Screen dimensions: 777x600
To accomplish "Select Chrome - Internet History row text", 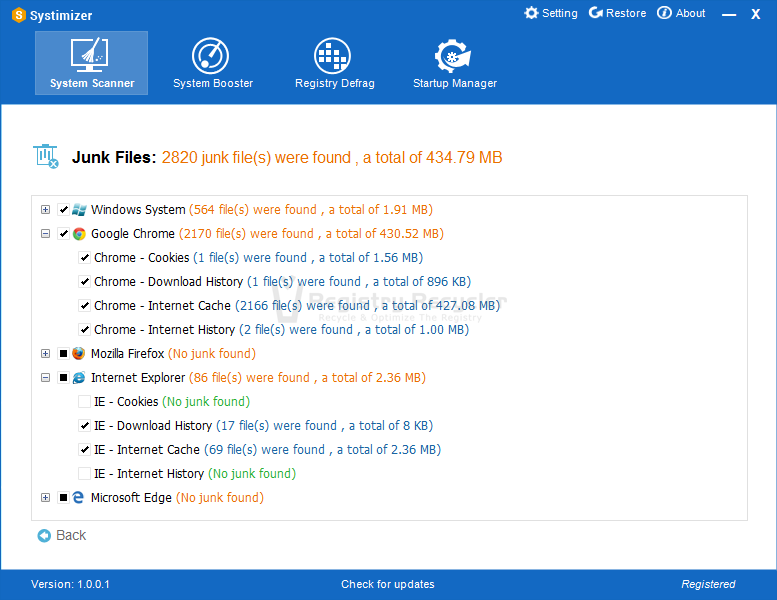I will pyautogui.click(x=281, y=329).
